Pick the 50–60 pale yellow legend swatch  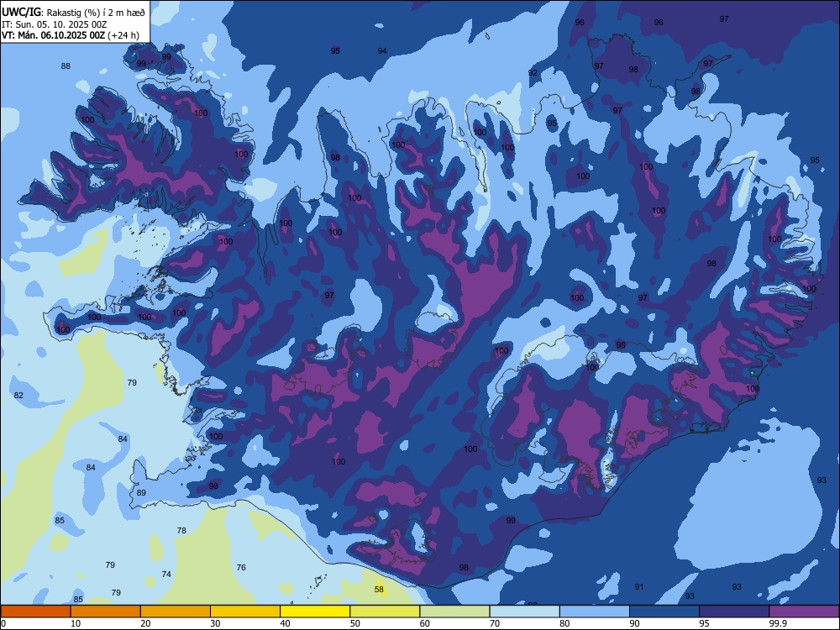385,612
